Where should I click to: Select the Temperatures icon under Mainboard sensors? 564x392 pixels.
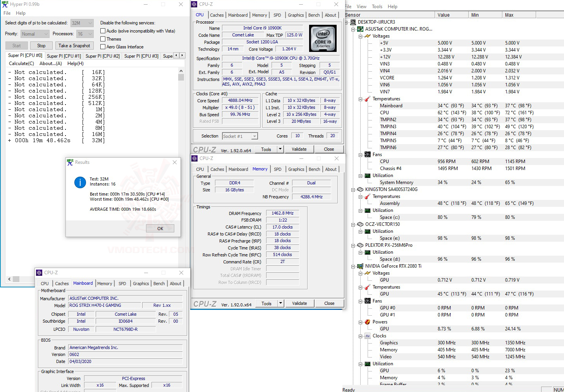(367, 99)
